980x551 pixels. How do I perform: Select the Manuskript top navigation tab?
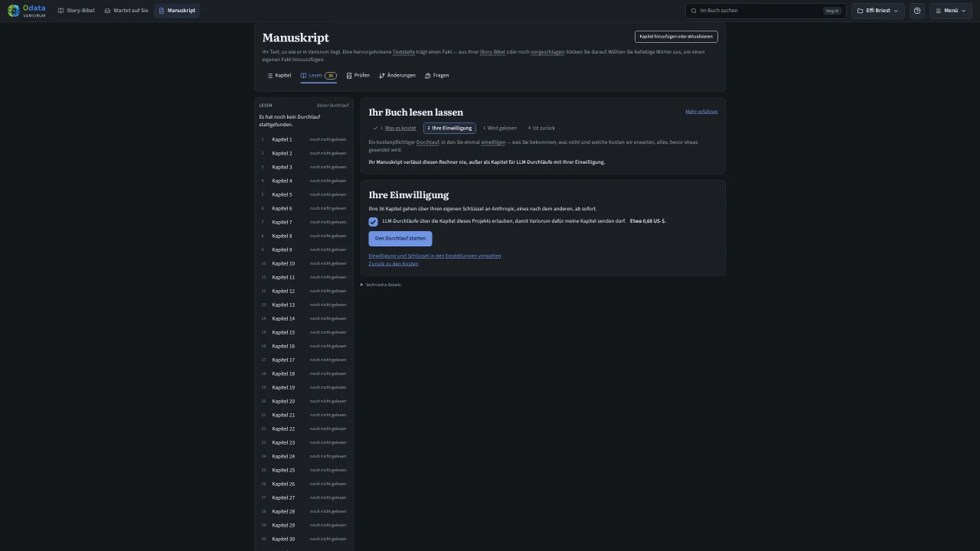[x=177, y=11]
